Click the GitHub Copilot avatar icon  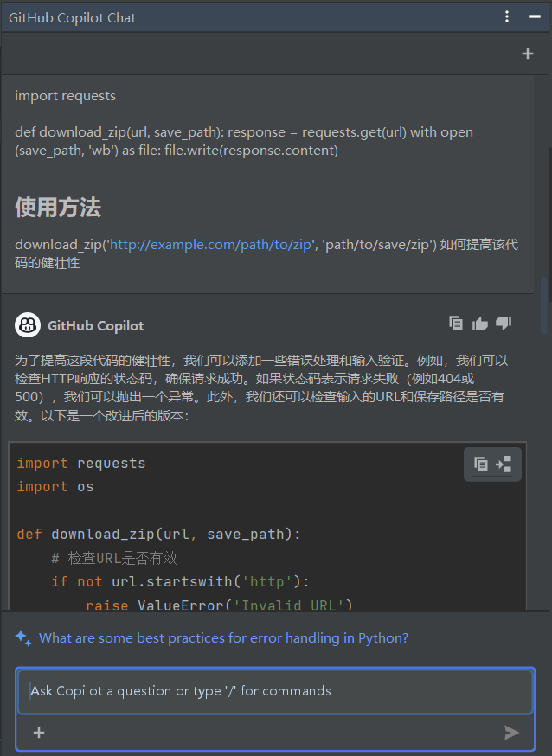(x=28, y=325)
